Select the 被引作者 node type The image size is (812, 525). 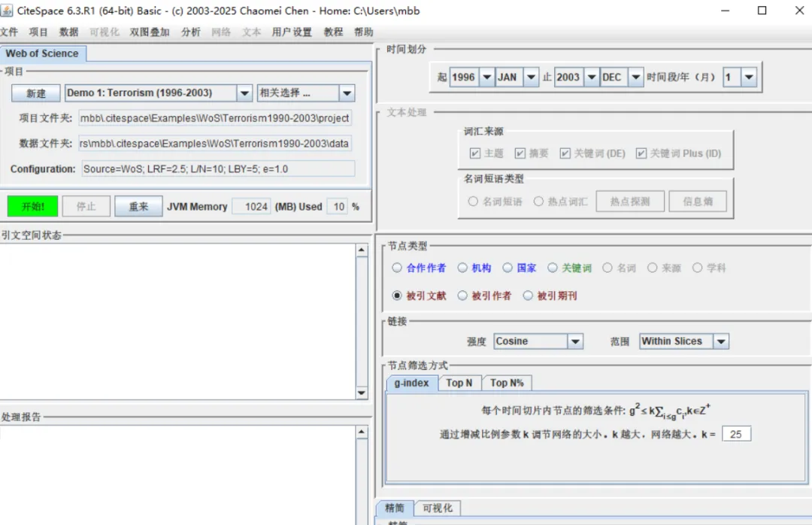[462, 296]
